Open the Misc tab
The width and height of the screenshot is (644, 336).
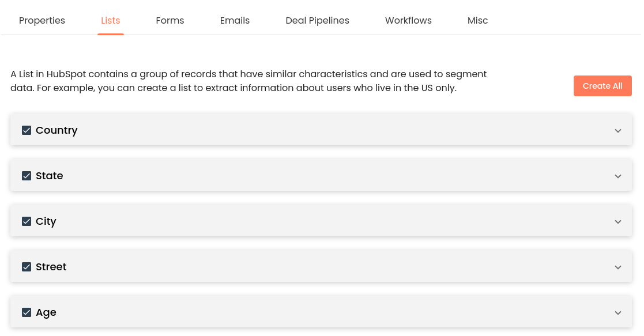(477, 20)
